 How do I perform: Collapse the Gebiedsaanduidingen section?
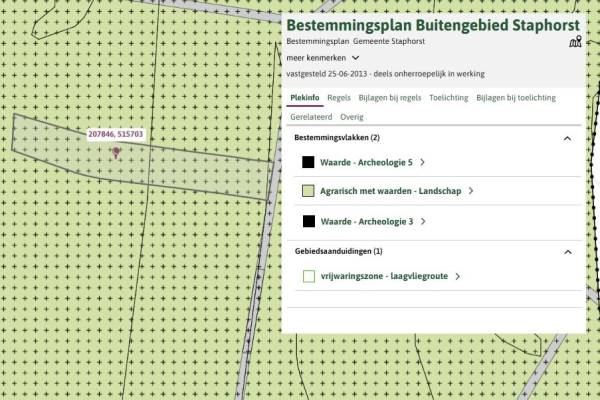coord(568,252)
